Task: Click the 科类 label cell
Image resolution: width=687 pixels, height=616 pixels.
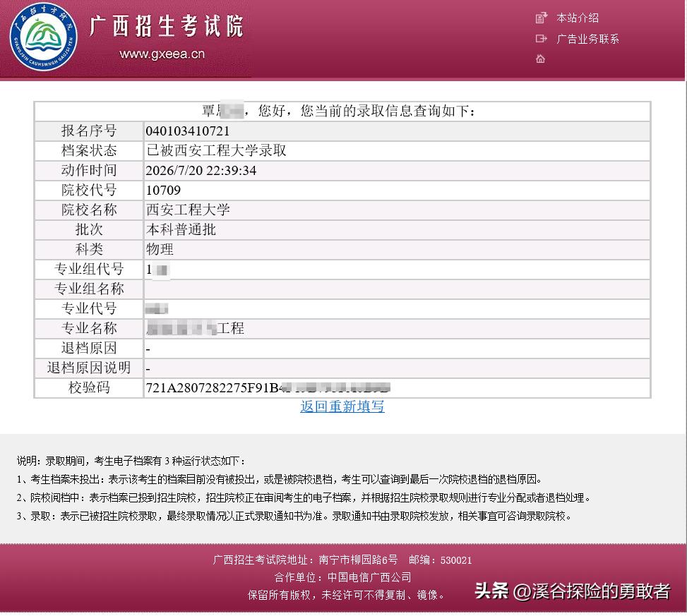Action: coord(89,249)
